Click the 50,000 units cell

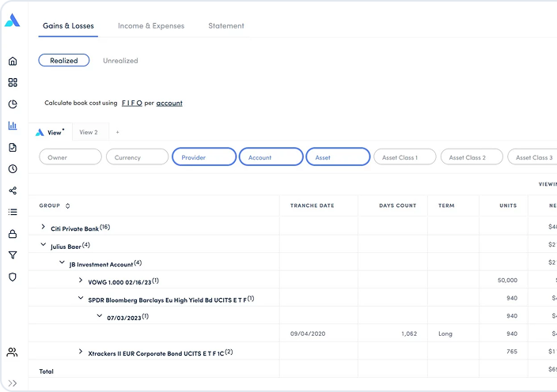(507, 281)
